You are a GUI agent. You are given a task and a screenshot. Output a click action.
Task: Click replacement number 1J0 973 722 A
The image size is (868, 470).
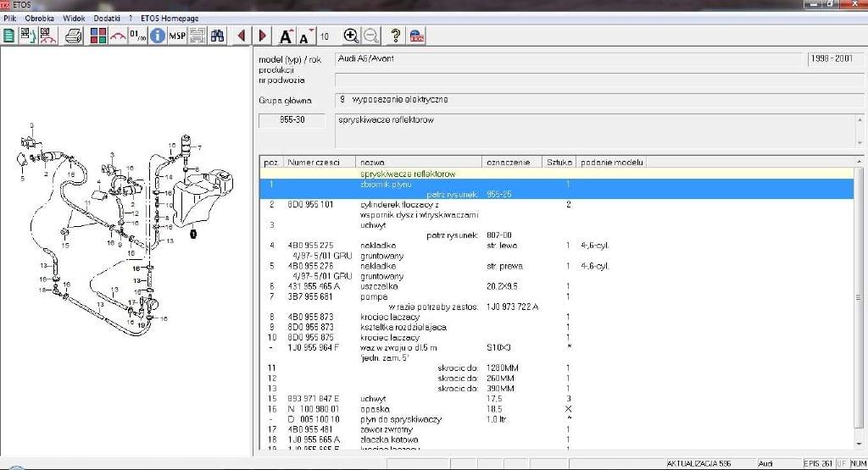coord(512,307)
